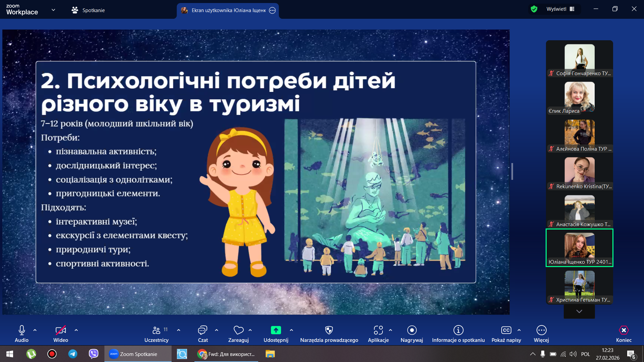Screen dimensions: 644x362
Task: Expand video options arrow next to Wideo
Action: click(x=76, y=330)
